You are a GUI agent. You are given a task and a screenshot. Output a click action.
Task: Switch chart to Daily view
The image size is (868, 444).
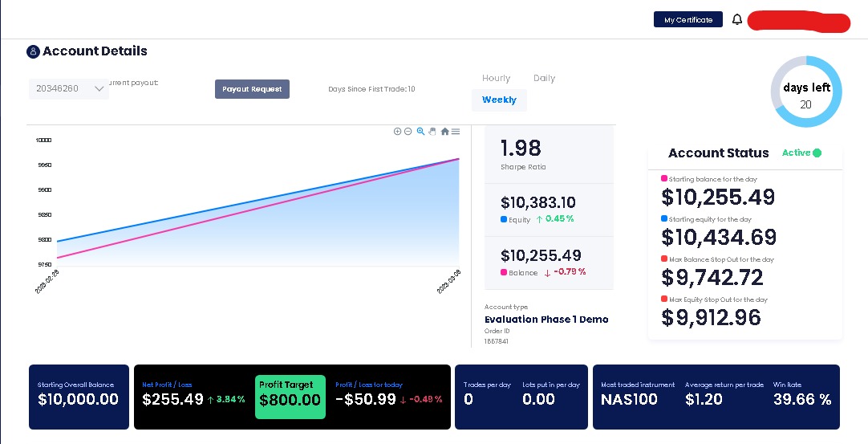click(x=544, y=78)
